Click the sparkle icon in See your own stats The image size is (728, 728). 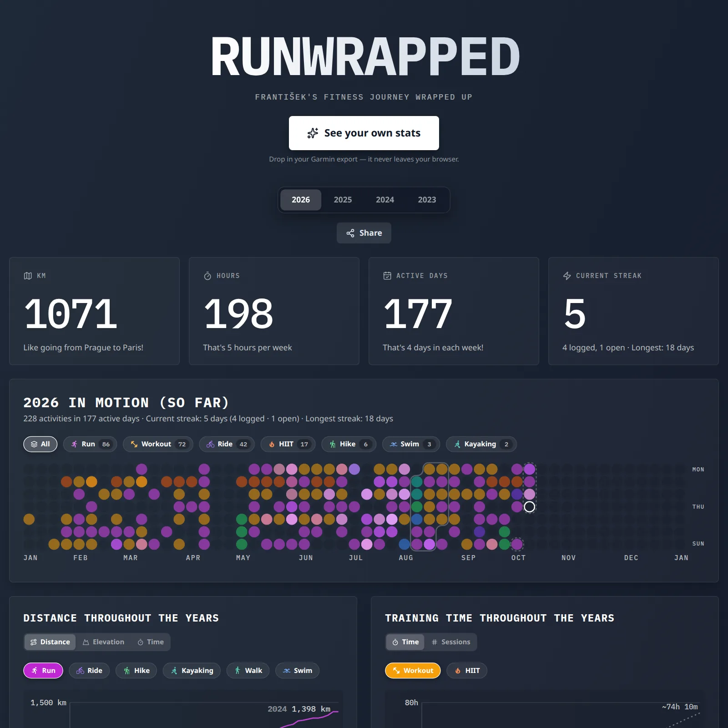[313, 133]
